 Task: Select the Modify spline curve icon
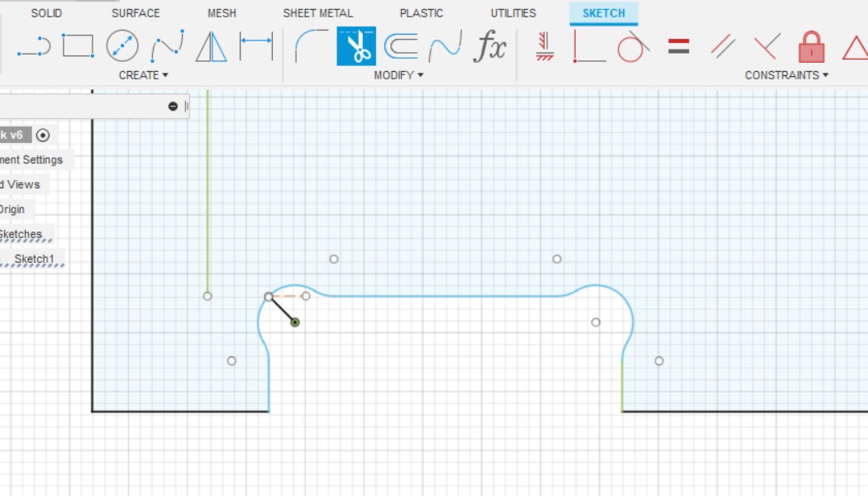[x=445, y=46]
